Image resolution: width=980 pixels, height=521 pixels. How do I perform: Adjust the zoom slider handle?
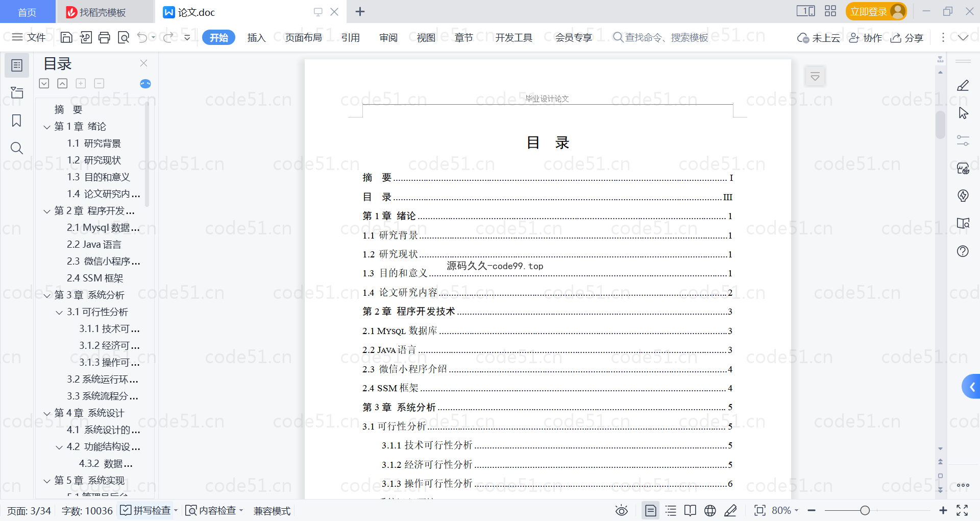pyautogui.click(x=865, y=510)
